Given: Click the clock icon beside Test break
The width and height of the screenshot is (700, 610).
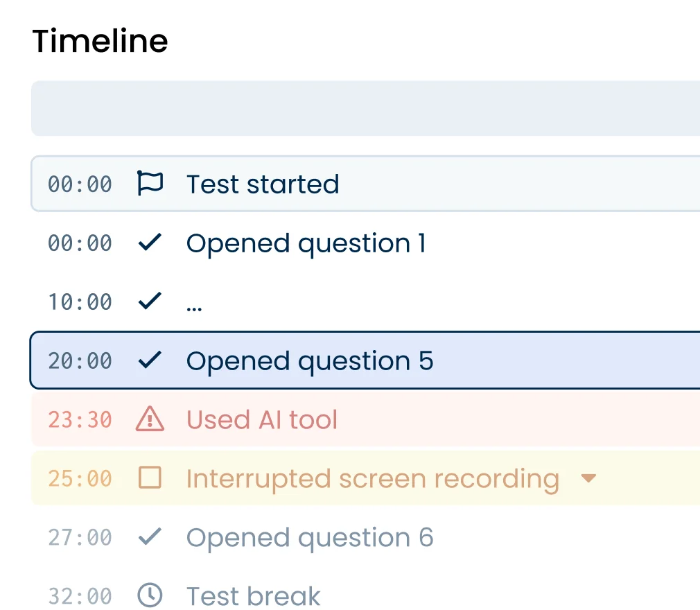Looking at the screenshot, I should (x=150, y=596).
